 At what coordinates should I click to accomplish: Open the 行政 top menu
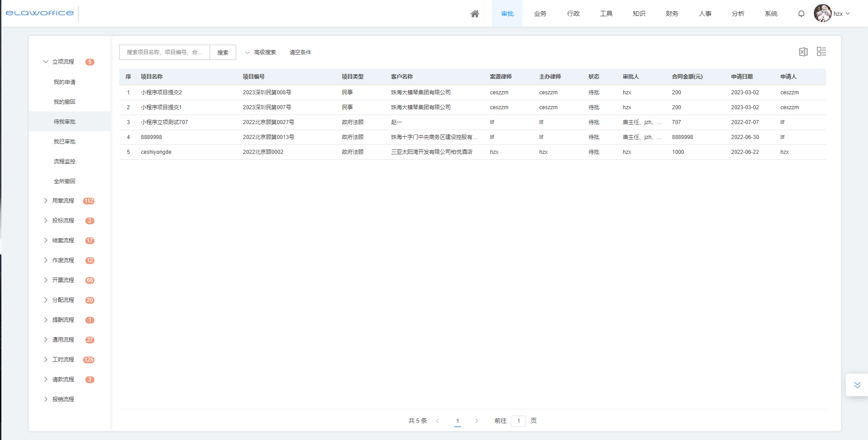click(573, 14)
